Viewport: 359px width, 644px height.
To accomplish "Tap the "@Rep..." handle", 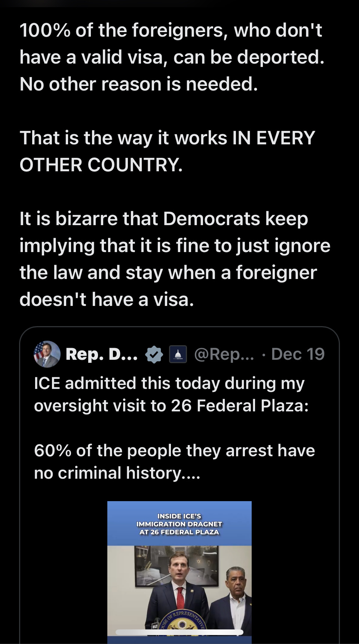I will pos(224,354).
